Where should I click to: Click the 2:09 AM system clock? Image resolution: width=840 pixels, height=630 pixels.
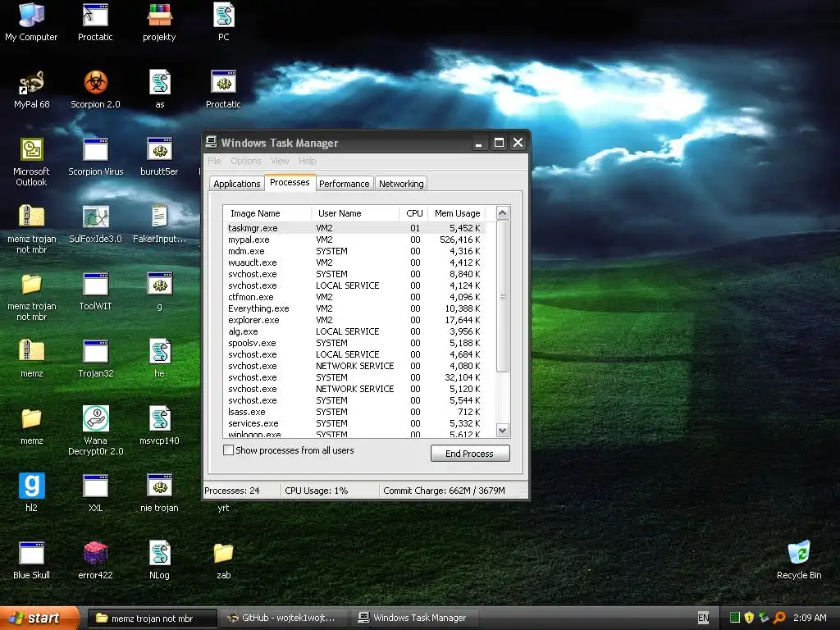click(810, 618)
